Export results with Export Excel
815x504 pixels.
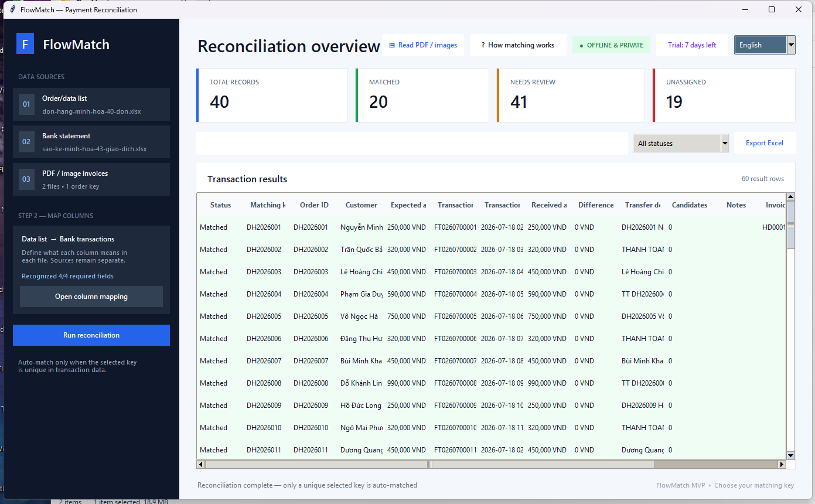[x=765, y=143]
